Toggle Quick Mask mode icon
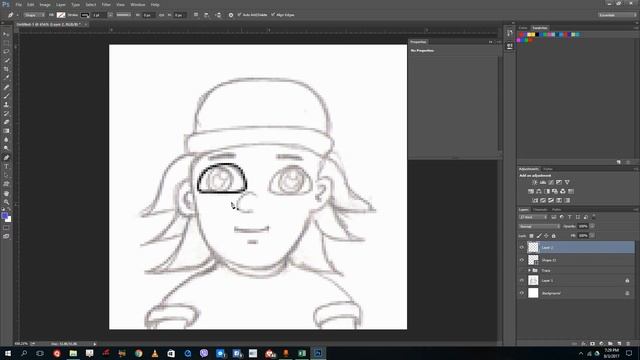 point(6,228)
